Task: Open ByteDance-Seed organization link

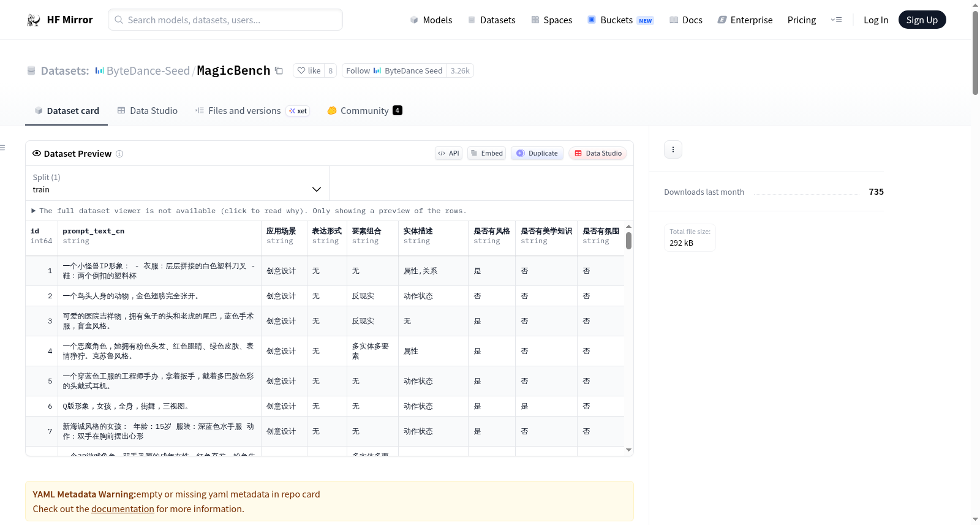Action: click(148, 70)
